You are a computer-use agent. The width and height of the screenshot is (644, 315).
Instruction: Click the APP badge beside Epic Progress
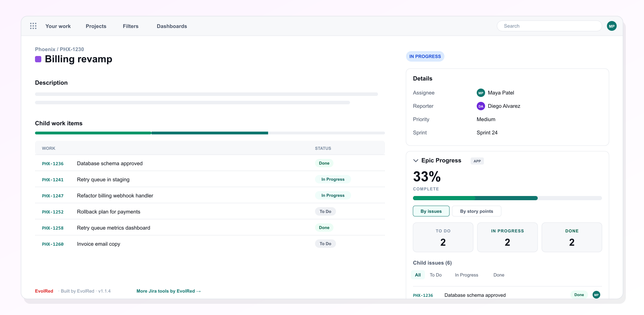pyautogui.click(x=477, y=161)
